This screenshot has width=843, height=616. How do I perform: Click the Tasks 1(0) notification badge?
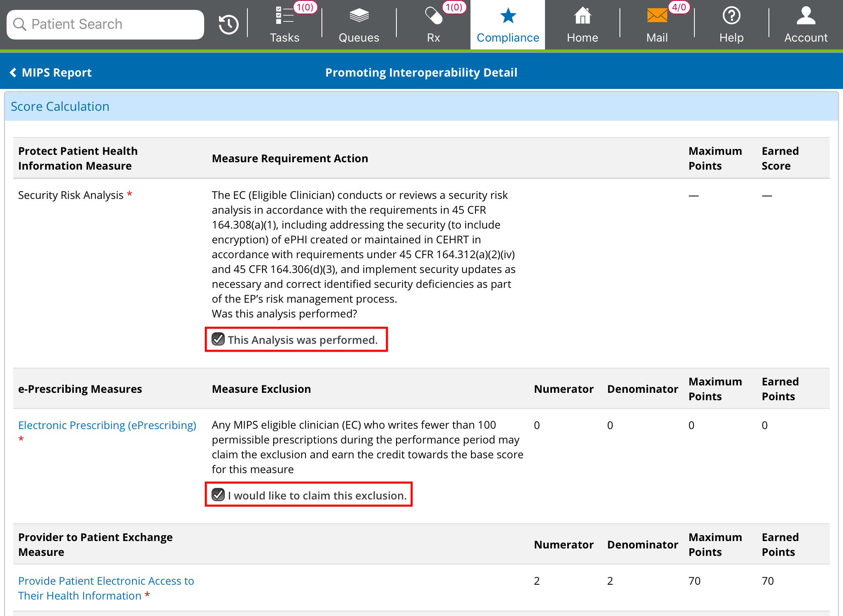click(305, 7)
